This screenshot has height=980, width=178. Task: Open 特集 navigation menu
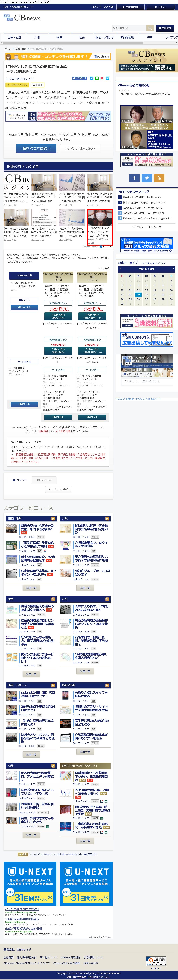(150, 37)
